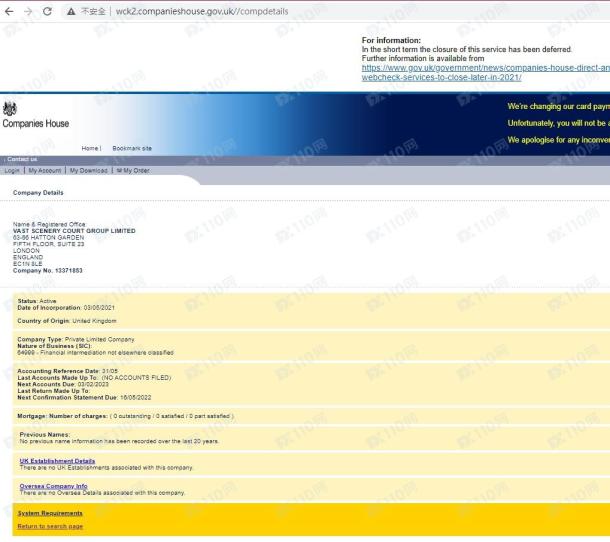Screen dimensions: 610x542
Task: Click the not-secure warning triangle icon
Action: click(71, 12)
